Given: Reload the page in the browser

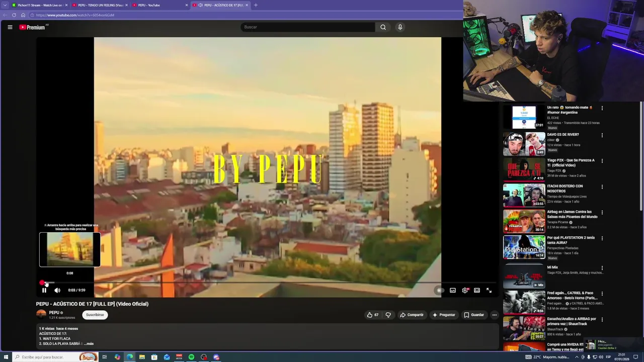Looking at the screenshot, I should (14, 15).
